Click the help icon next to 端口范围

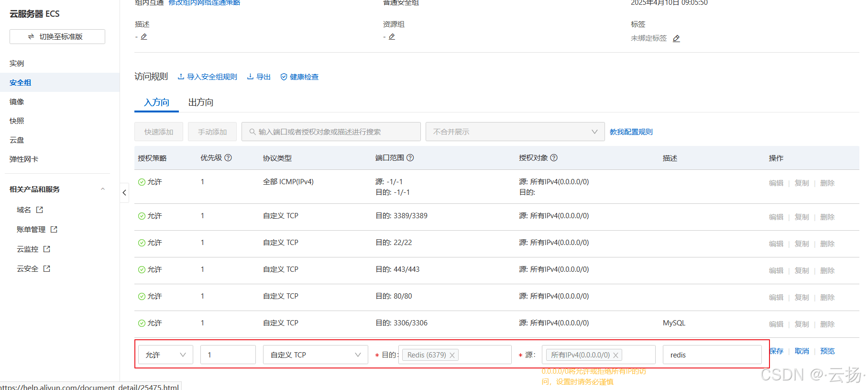[x=410, y=158]
